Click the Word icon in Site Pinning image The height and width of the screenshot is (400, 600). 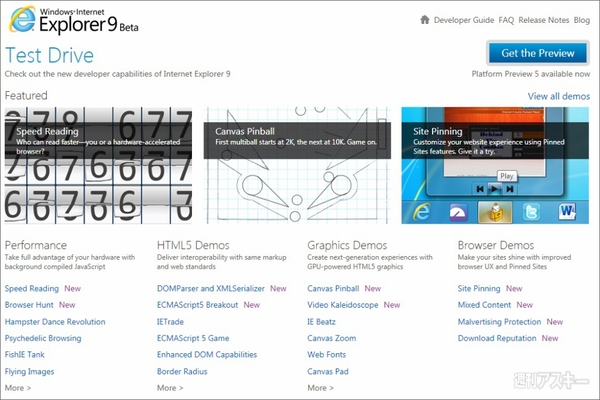(x=567, y=212)
